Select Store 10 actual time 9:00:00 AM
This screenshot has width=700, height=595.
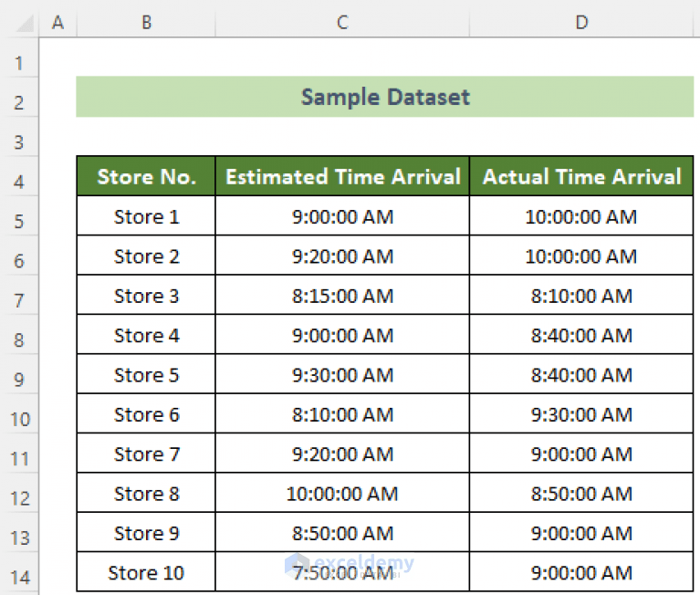[581, 572]
